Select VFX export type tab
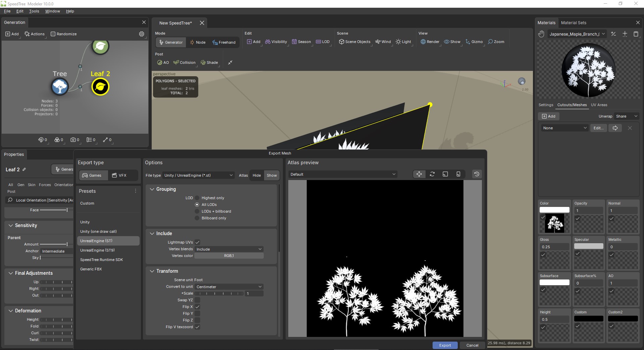 119,175
